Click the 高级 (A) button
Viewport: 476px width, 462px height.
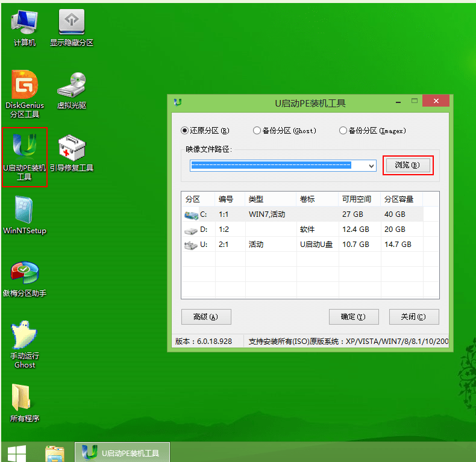[206, 317]
